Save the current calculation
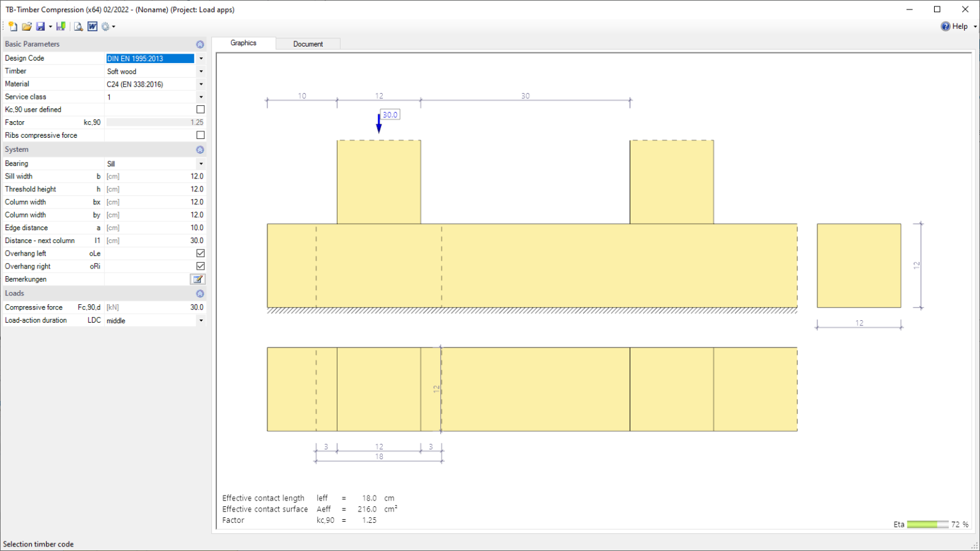The width and height of the screenshot is (980, 551). (40, 26)
